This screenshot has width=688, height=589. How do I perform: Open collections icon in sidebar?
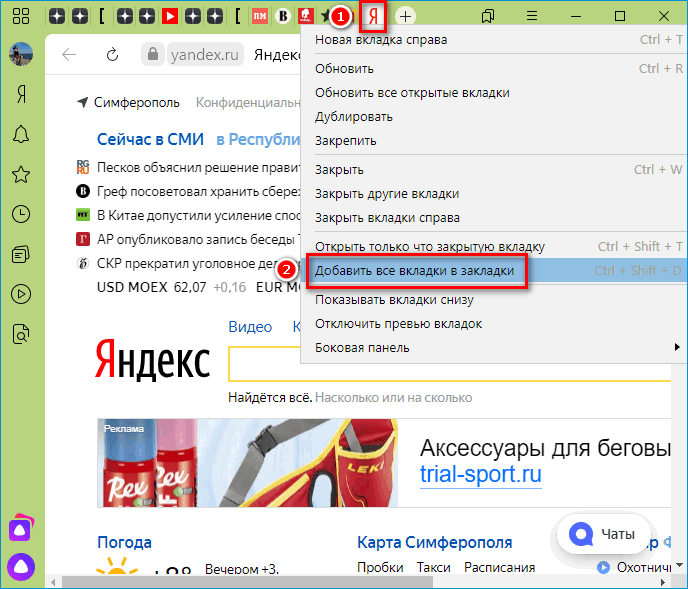point(21,254)
